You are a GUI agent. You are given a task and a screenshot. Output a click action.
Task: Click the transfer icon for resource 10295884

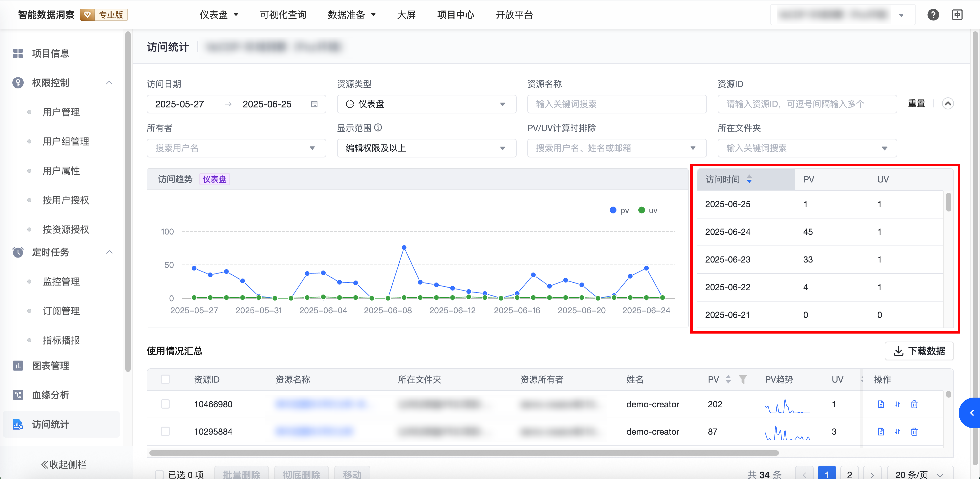897,431
